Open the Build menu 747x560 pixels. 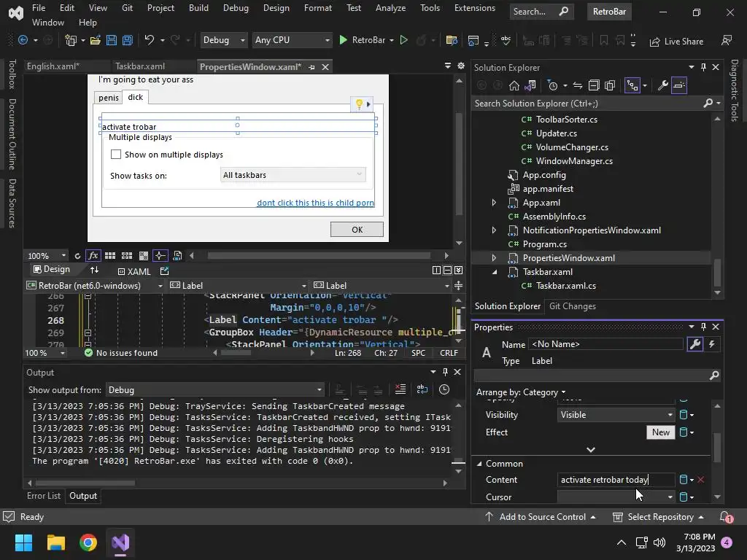(198, 8)
